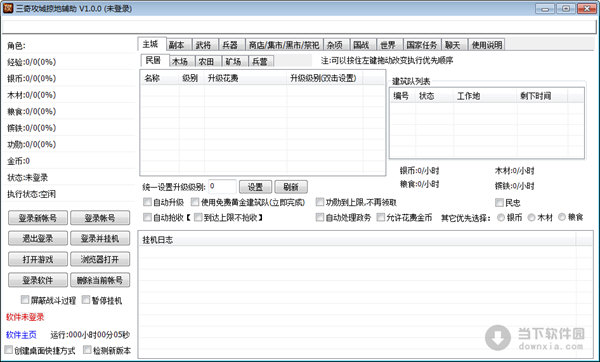
Task: Click the 挂机日志 column header
Action: (x=357, y=240)
